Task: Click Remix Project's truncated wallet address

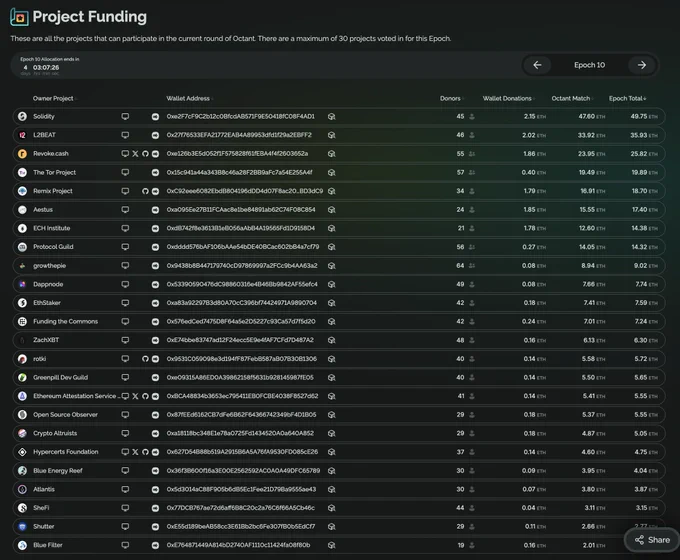Action: [x=245, y=191]
